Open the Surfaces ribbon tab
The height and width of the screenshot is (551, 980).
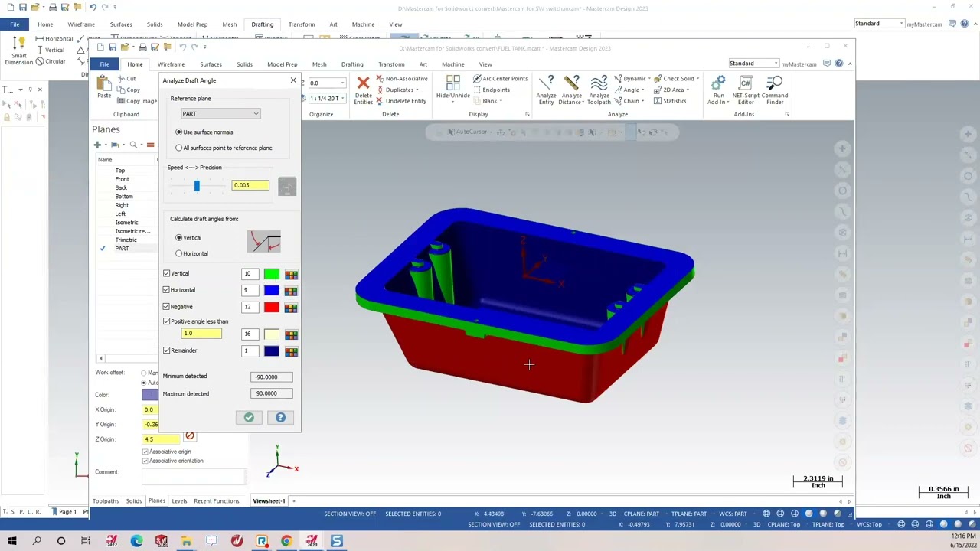(x=211, y=64)
